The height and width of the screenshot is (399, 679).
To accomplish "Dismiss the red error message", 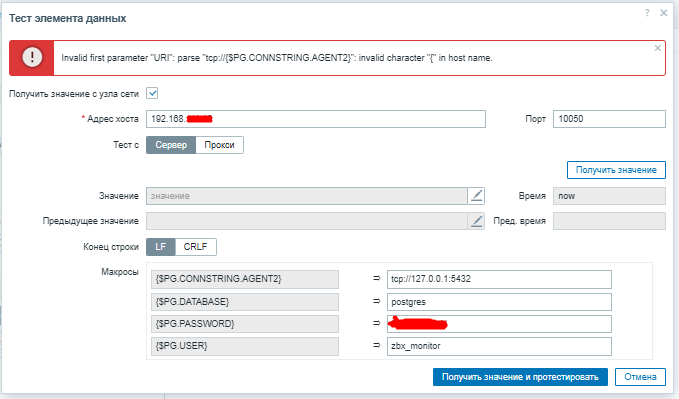I will 657,48.
